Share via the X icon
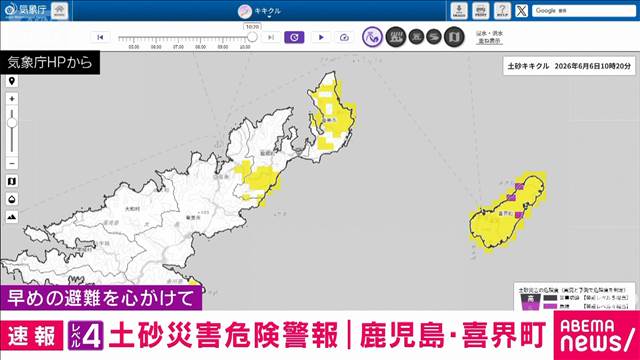This screenshot has height=360, width=640. point(521,11)
